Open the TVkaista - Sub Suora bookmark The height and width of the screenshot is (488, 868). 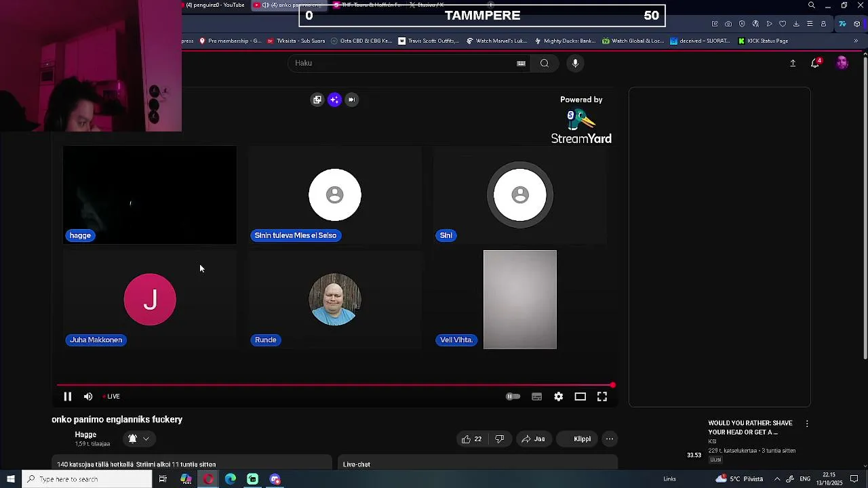coord(297,41)
